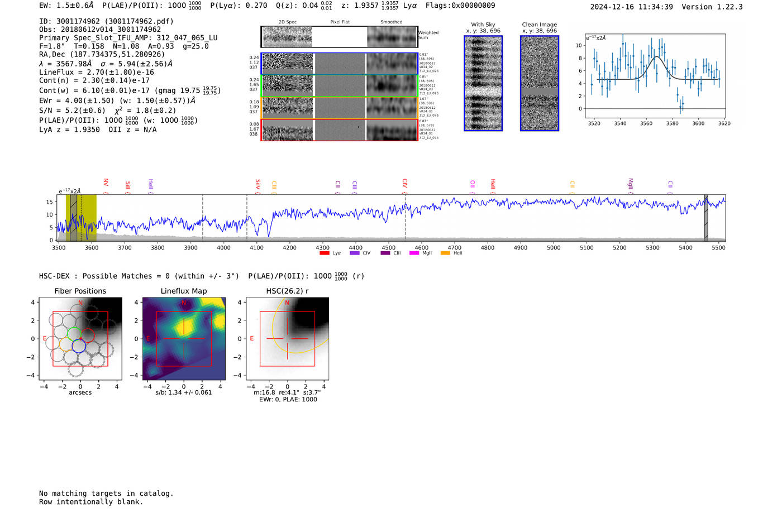Open the HSC(26.2) r image panel
Screen dimensions: 782x532
(x=287, y=339)
